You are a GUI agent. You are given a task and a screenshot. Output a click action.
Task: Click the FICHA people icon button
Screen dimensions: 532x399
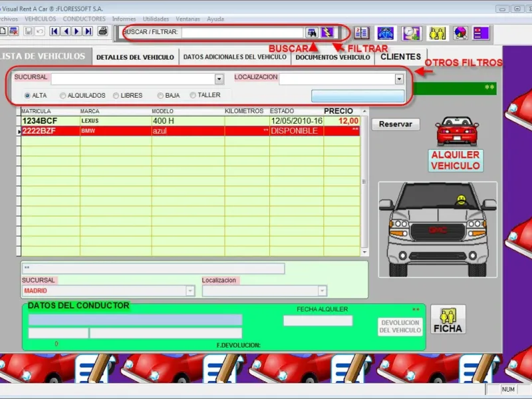pos(448,319)
